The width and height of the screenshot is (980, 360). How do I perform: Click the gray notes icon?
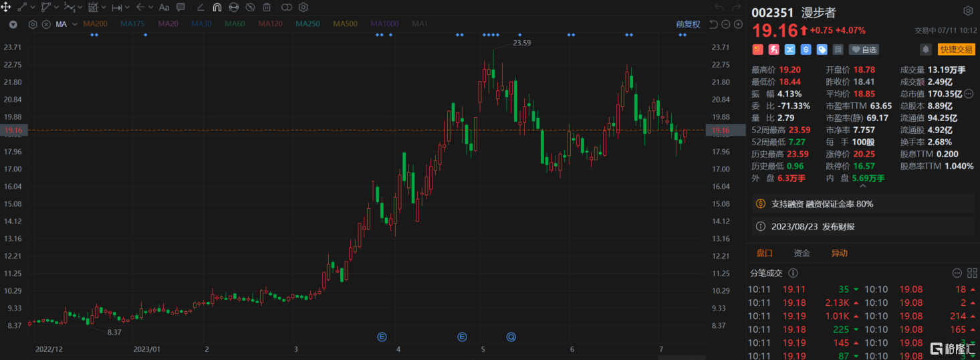(x=838, y=50)
